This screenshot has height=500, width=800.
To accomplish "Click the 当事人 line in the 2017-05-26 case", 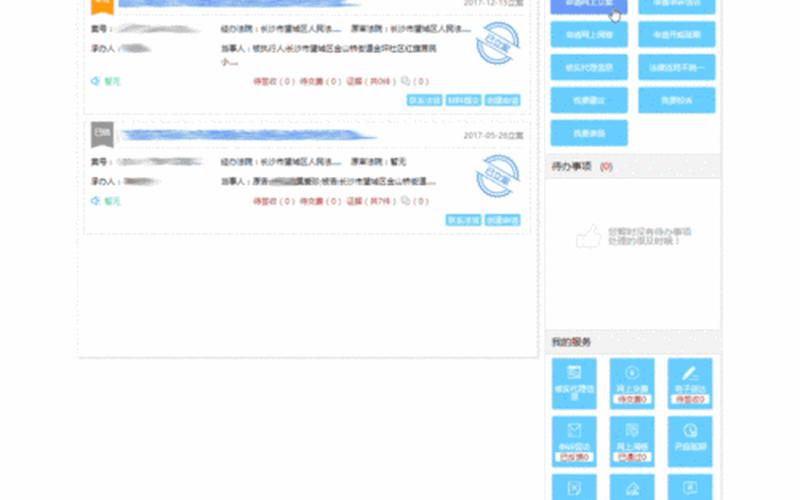I will [328, 182].
